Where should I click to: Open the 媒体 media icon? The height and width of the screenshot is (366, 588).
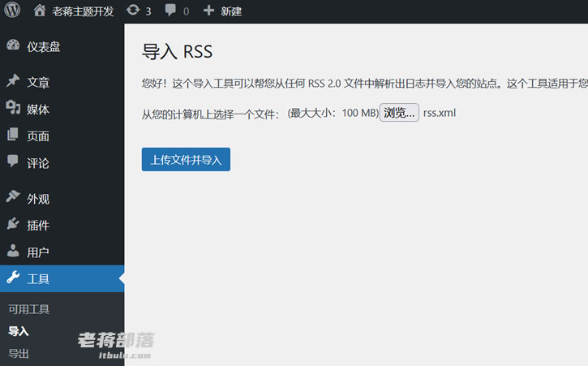tap(13, 108)
